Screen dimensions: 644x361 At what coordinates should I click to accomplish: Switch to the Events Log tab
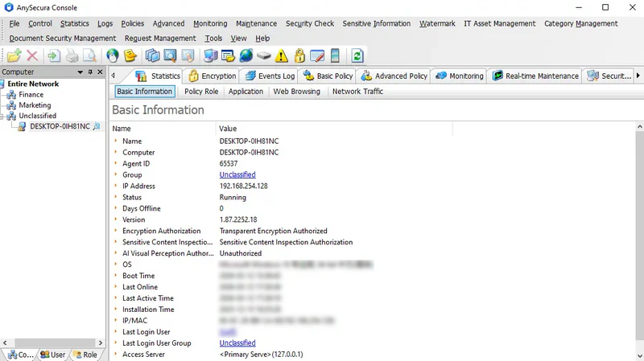(270, 76)
